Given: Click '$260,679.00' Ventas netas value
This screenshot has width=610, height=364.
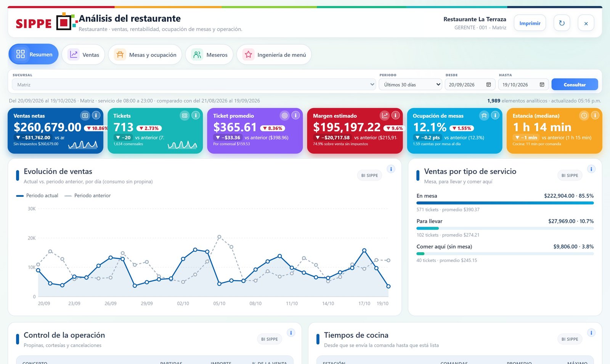Looking at the screenshot, I should [48, 127].
